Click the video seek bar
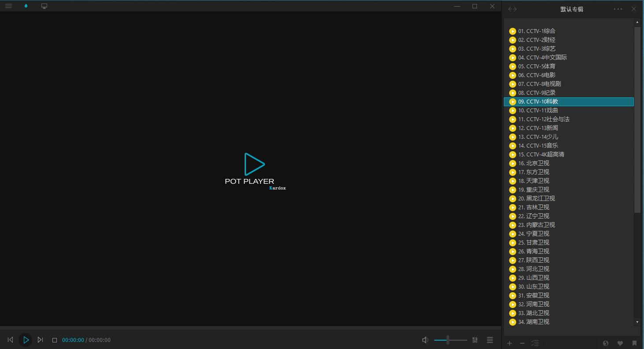This screenshot has height=349, width=644. (x=250, y=328)
